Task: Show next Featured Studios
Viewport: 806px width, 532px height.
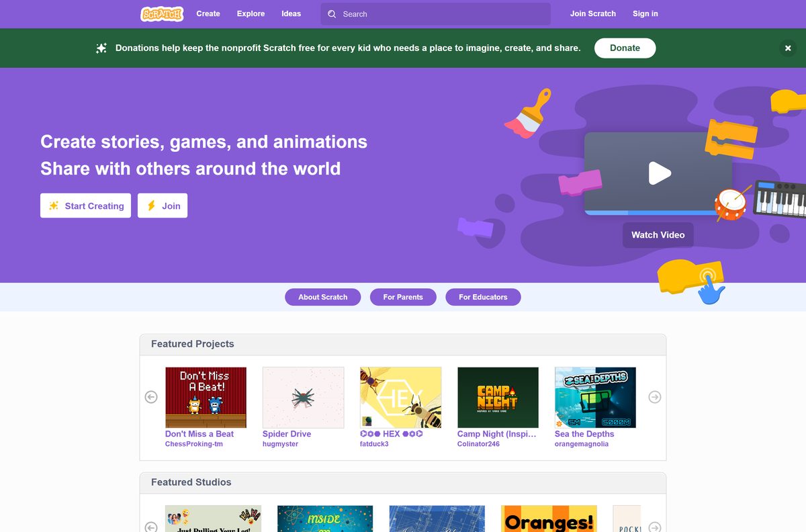Action: [655, 527]
